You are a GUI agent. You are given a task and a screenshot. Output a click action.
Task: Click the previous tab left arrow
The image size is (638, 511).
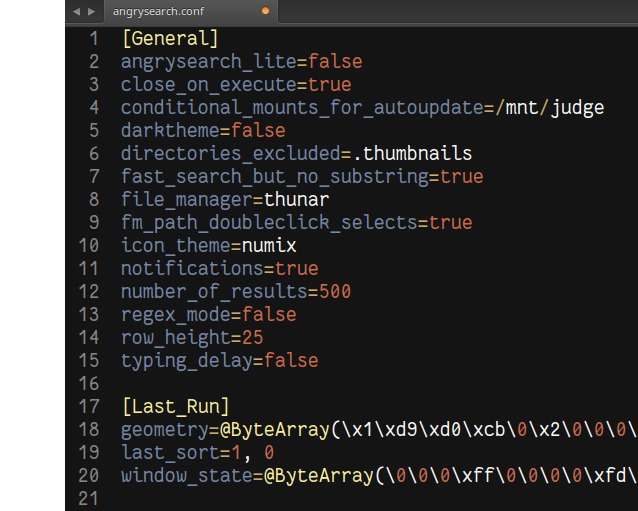pos(76,12)
